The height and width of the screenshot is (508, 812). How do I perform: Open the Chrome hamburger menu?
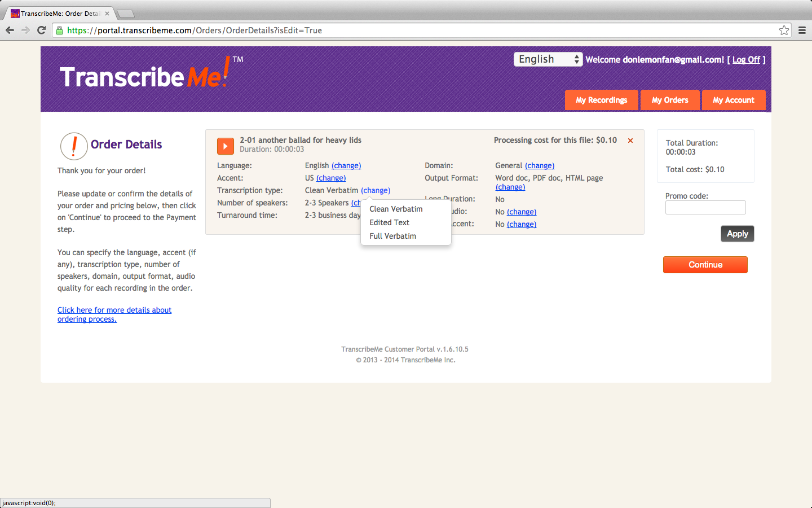[802, 30]
